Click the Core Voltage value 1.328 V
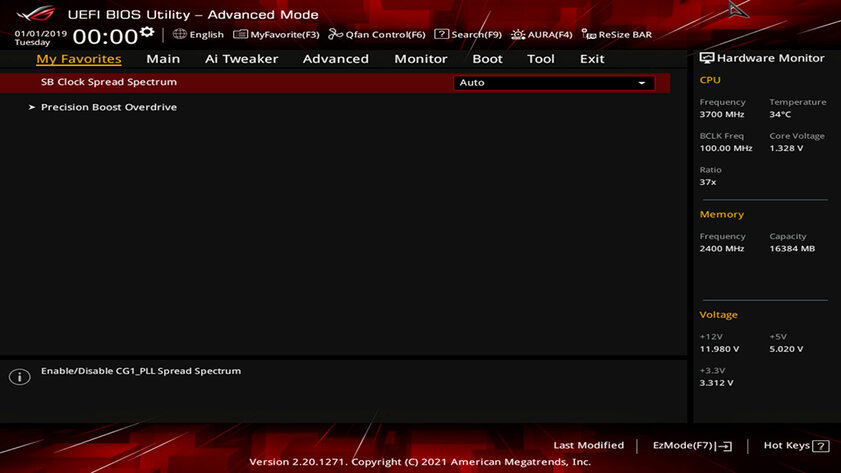 pos(786,148)
